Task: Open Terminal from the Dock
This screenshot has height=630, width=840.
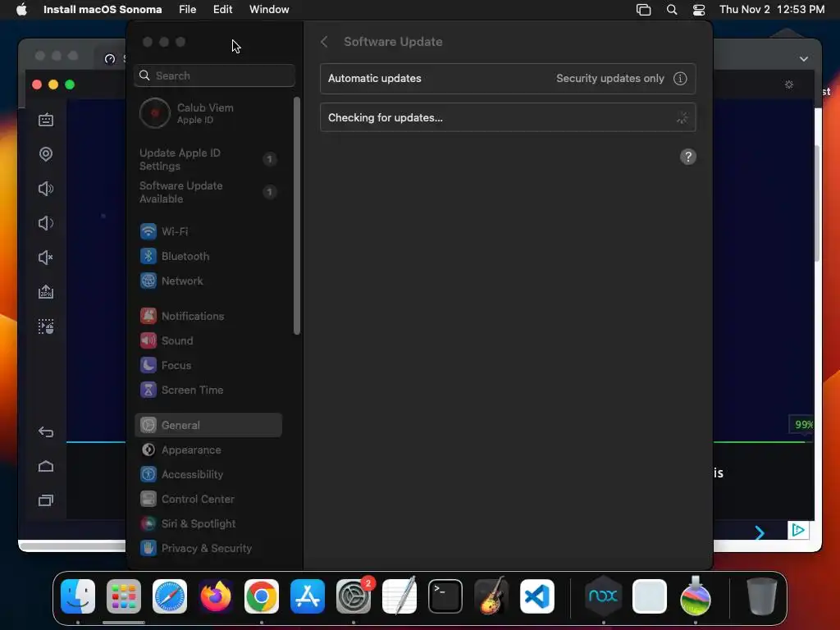Action: tap(445, 596)
